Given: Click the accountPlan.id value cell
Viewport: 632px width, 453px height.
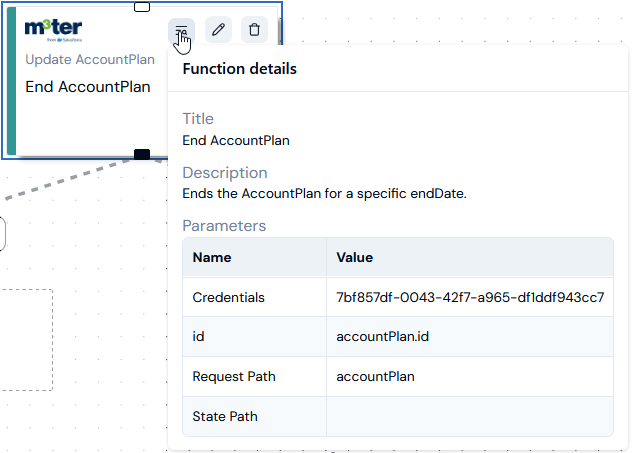Looking at the screenshot, I should pos(470,337).
